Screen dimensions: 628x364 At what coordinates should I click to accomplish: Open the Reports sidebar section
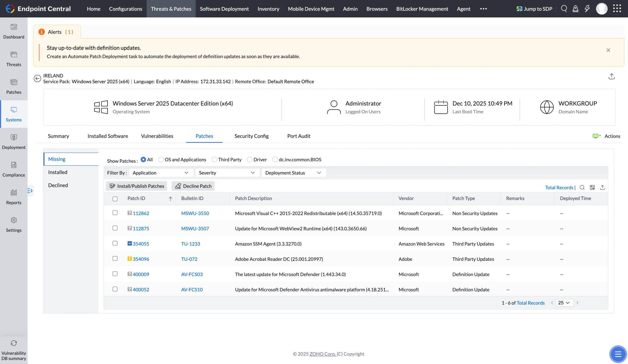(14, 197)
